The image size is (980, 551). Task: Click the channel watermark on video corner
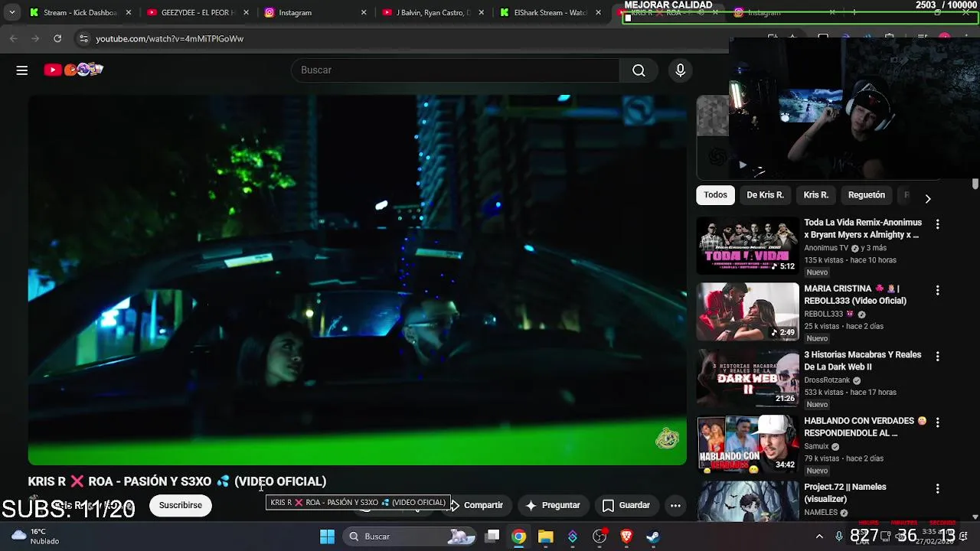tap(667, 439)
